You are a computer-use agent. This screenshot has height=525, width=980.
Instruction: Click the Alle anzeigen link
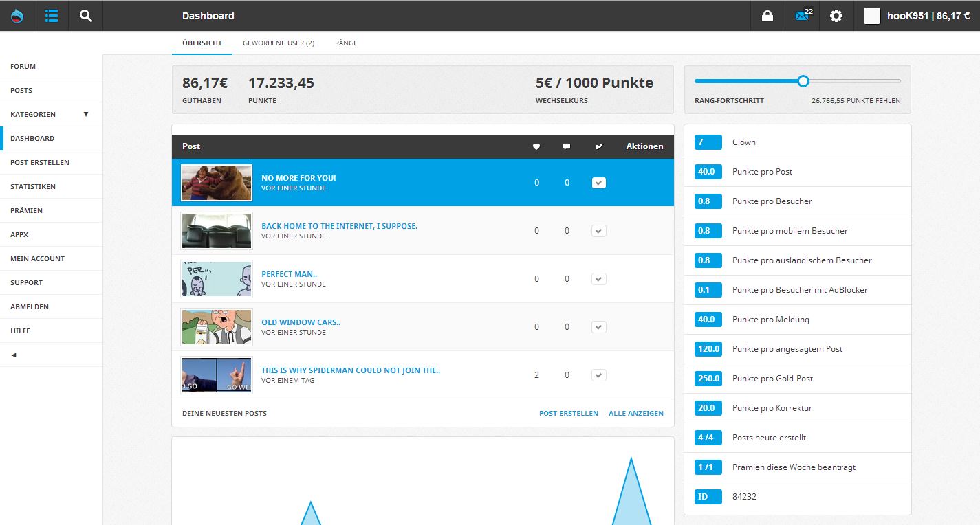click(x=636, y=413)
